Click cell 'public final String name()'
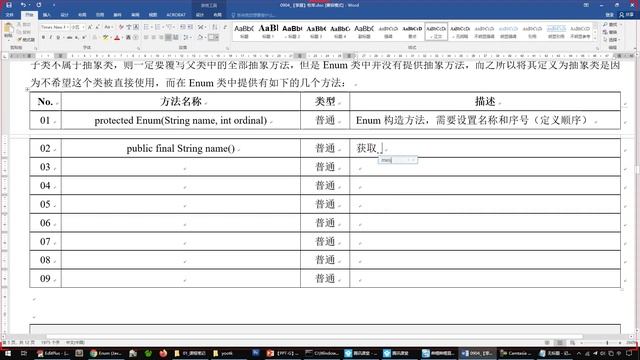 pyautogui.click(x=181, y=148)
